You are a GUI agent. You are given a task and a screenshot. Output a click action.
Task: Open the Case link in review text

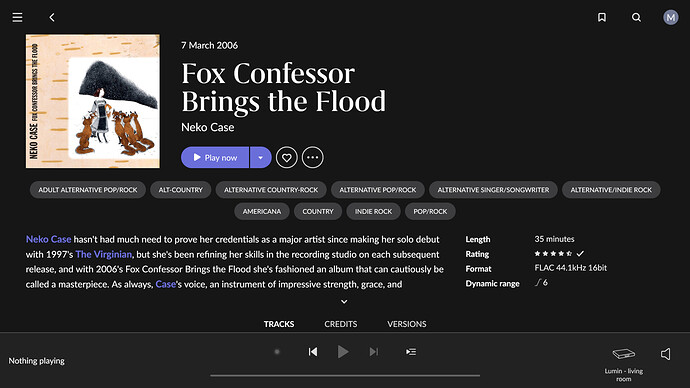[x=165, y=284]
